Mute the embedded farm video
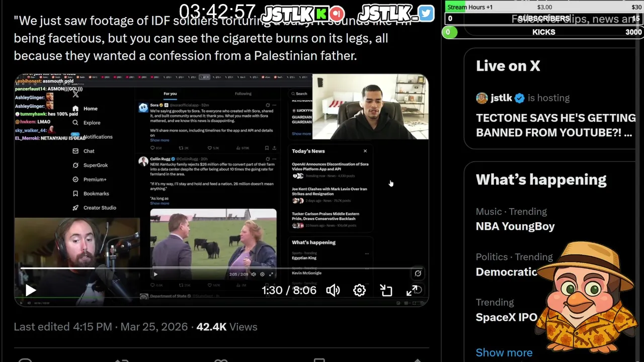The width and height of the screenshot is (644, 362). coord(254,274)
